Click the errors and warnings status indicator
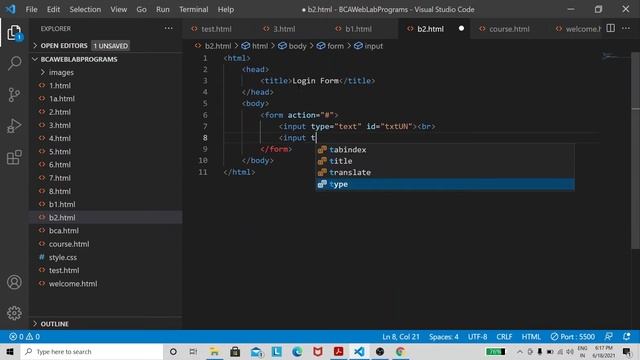The height and width of the screenshot is (360, 640). pyautogui.click(x=24, y=337)
